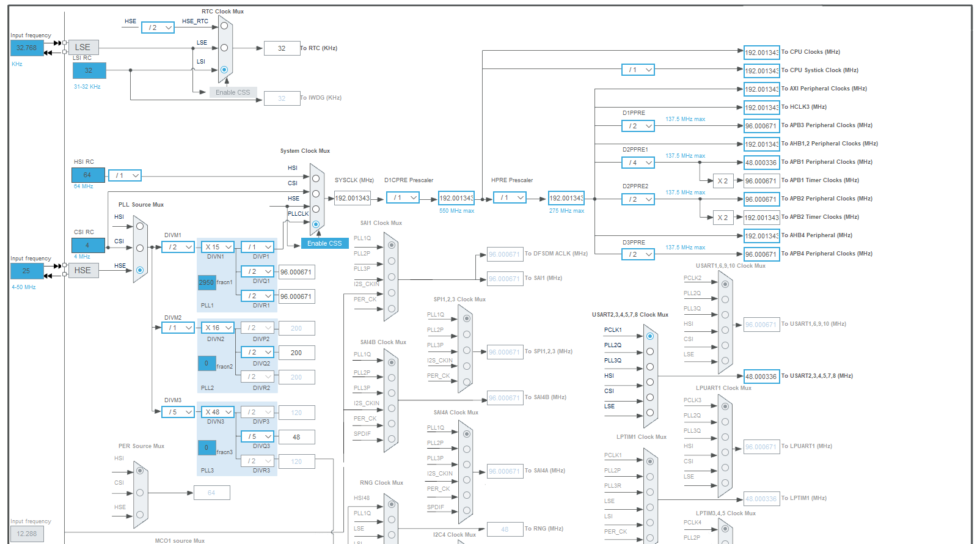Screen dimensions: 980x544
Task: Select LSE in USART2,3,4,5,7,8 Clock Mux
Action: [x=650, y=413]
